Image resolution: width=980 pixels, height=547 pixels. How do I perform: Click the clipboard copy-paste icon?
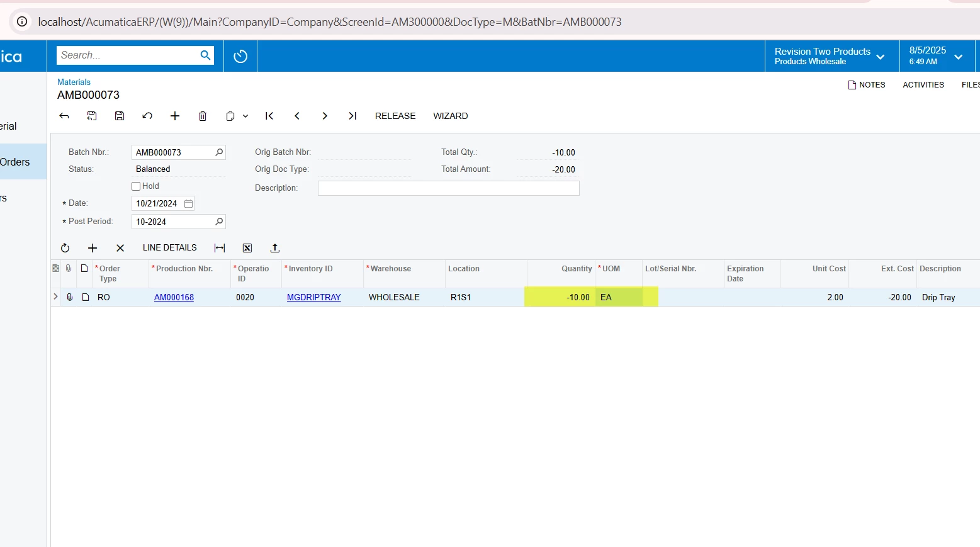[230, 116]
